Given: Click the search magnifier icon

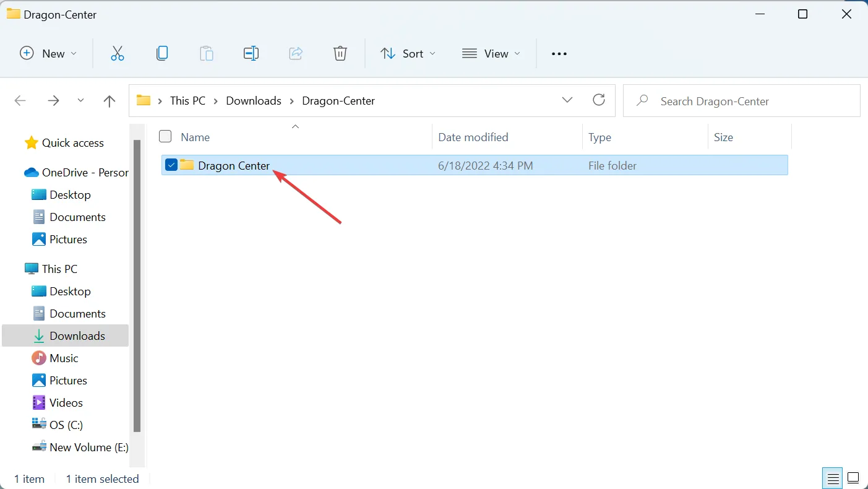Looking at the screenshot, I should point(642,101).
